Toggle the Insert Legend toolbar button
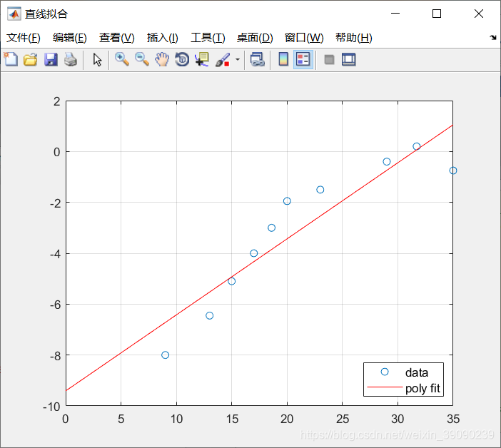This screenshot has width=501, height=448. pos(303,59)
